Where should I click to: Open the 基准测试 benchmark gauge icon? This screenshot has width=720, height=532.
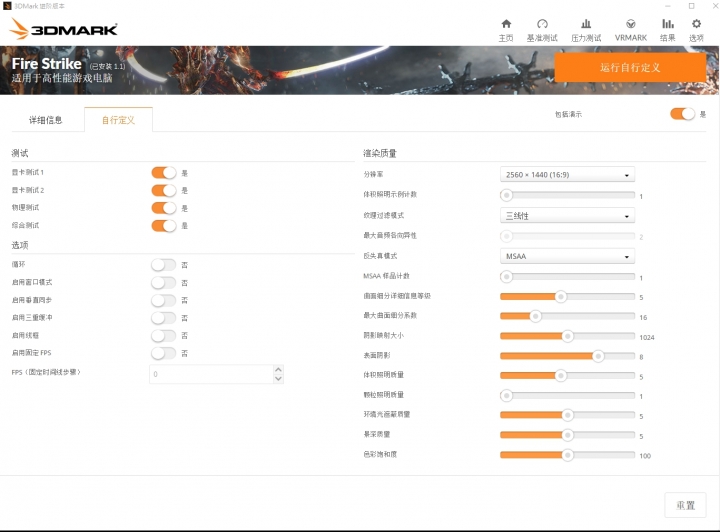click(x=542, y=24)
